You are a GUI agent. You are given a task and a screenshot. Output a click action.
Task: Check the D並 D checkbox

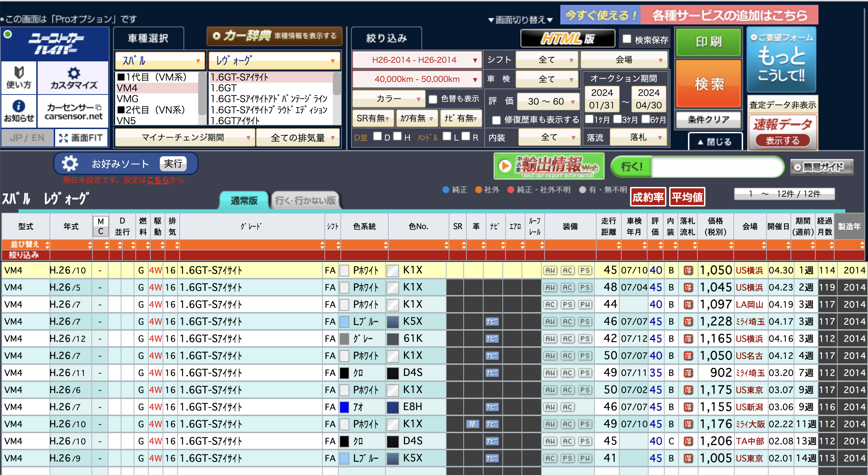pyautogui.click(x=377, y=136)
